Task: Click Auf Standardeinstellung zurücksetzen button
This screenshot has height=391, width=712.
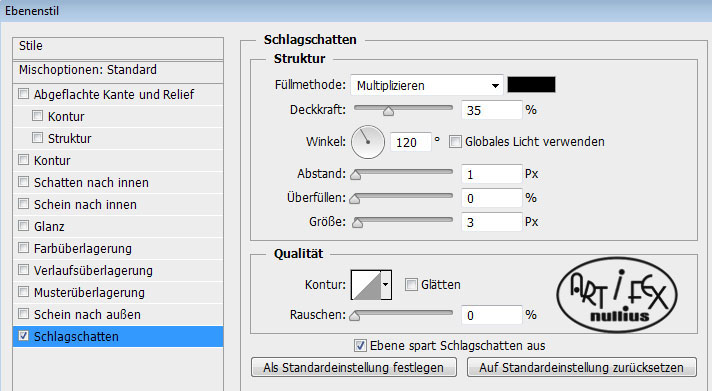Action: (x=582, y=367)
